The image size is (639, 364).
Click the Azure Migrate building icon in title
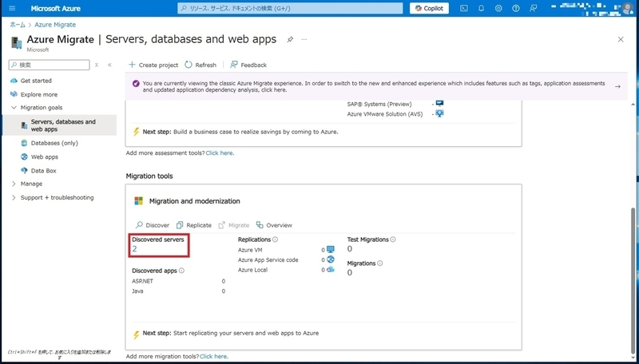pos(16,42)
